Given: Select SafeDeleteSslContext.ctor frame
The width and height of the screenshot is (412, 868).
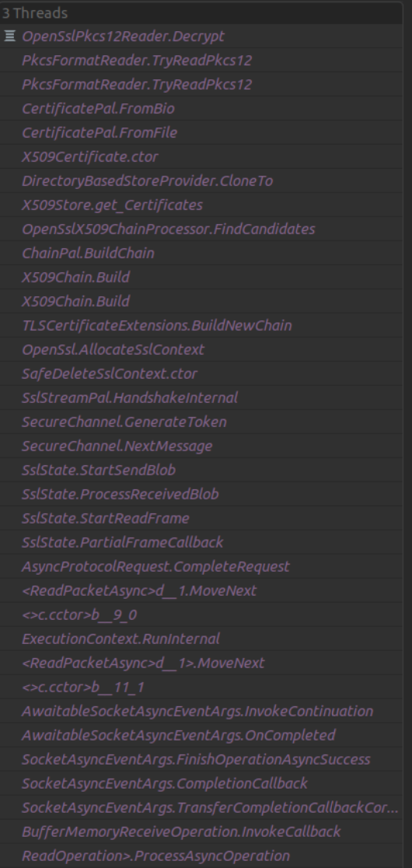Looking at the screenshot, I should point(201,373).
